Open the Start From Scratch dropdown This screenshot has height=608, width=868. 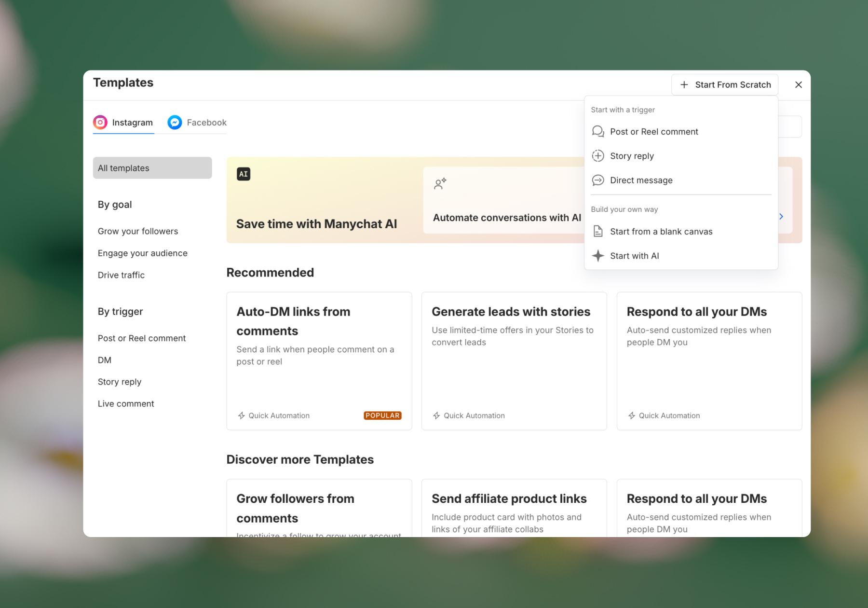(x=725, y=85)
